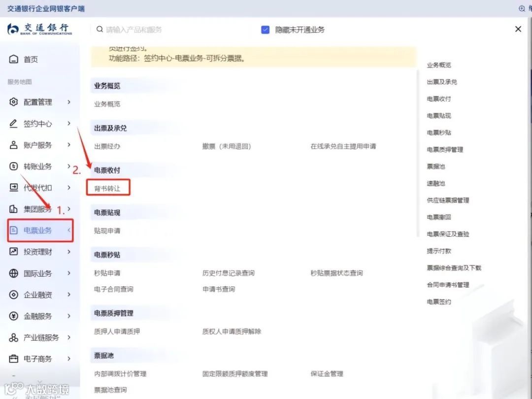Click the 金融服务 yen icon
The image size is (532, 399).
[x=14, y=316]
